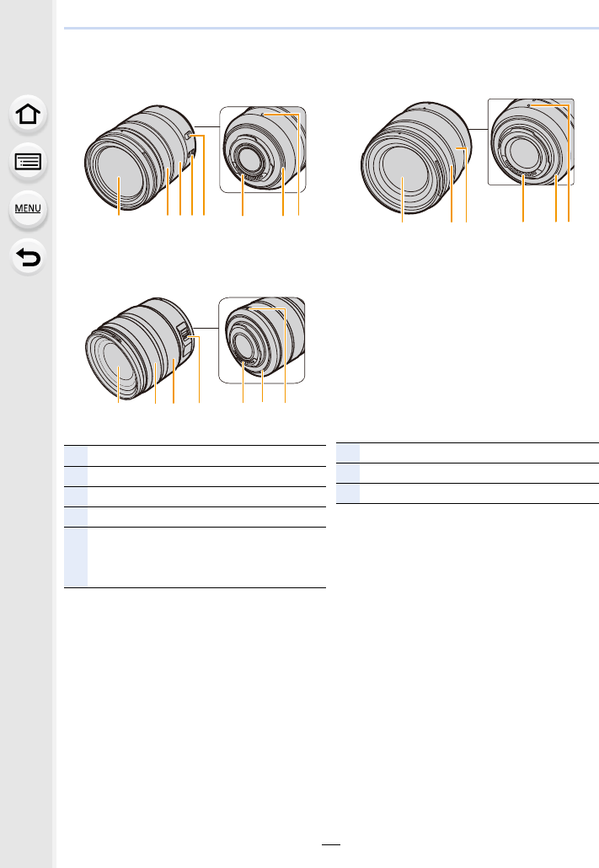Open the table of contents list icon
This screenshot has width=599, height=868.
pyautogui.click(x=28, y=162)
